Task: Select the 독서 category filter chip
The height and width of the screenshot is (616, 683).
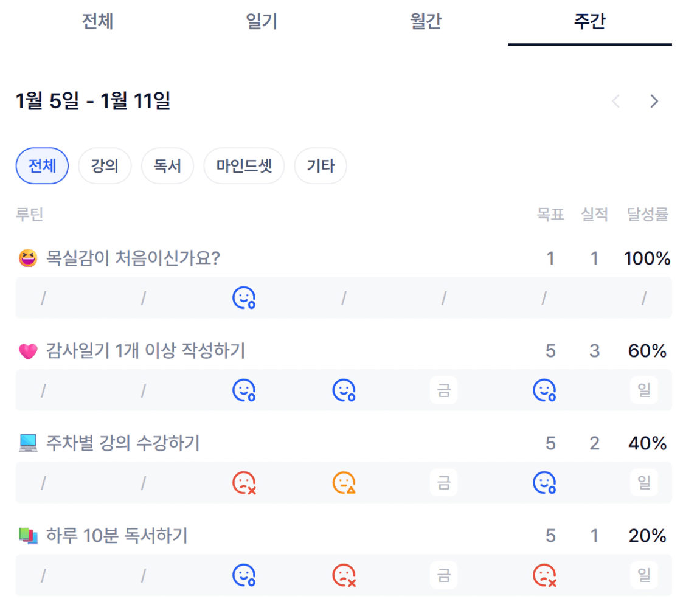Action: point(167,166)
